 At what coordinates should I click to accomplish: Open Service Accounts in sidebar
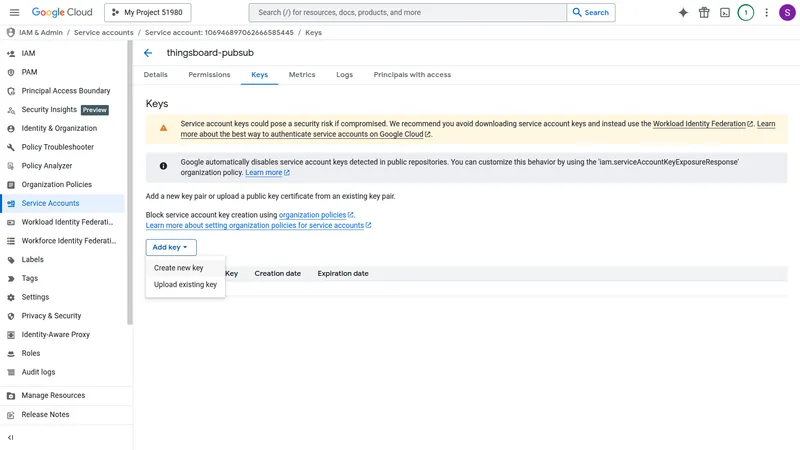pos(62,203)
